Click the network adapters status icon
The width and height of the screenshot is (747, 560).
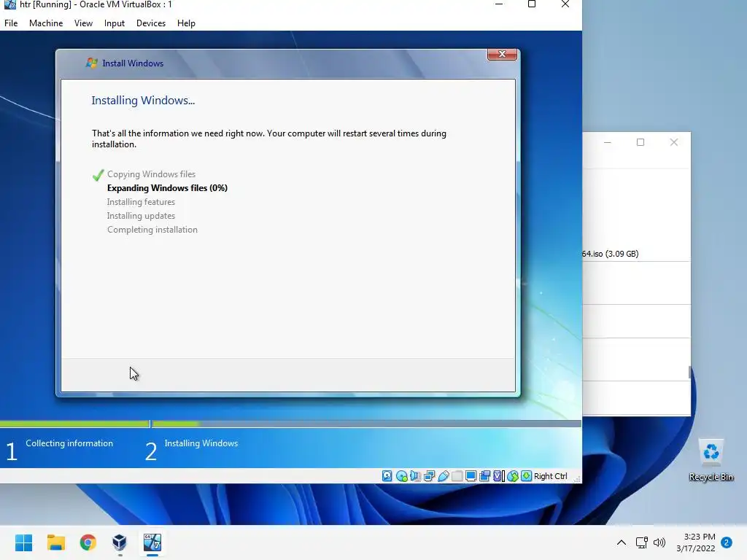[x=429, y=475]
